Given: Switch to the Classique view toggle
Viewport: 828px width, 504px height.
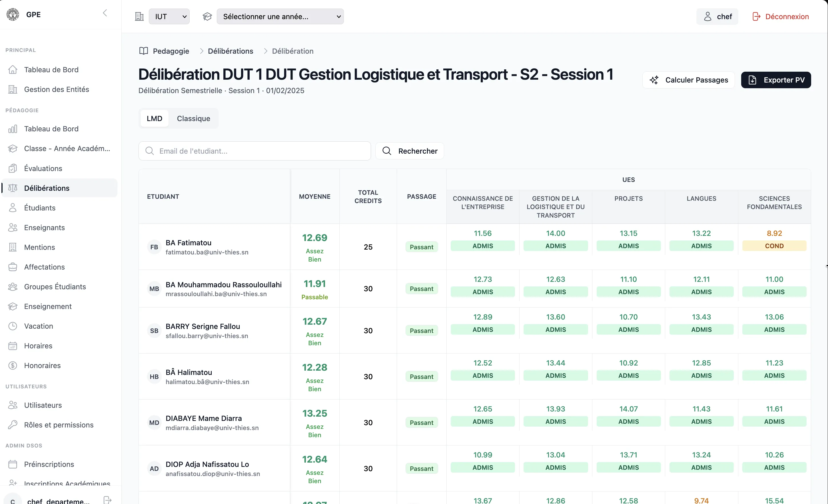Looking at the screenshot, I should tap(194, 118).
